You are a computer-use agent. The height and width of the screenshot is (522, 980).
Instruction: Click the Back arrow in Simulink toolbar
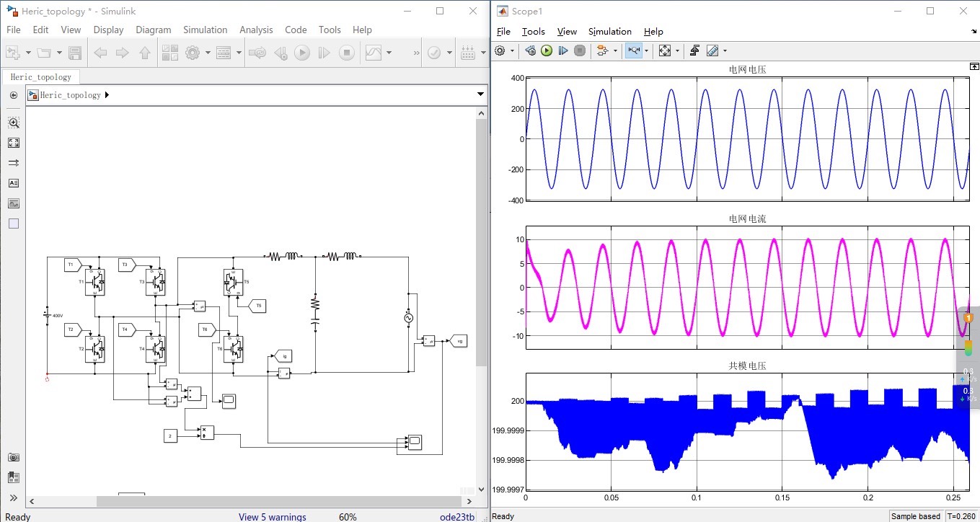pos(100,53)
